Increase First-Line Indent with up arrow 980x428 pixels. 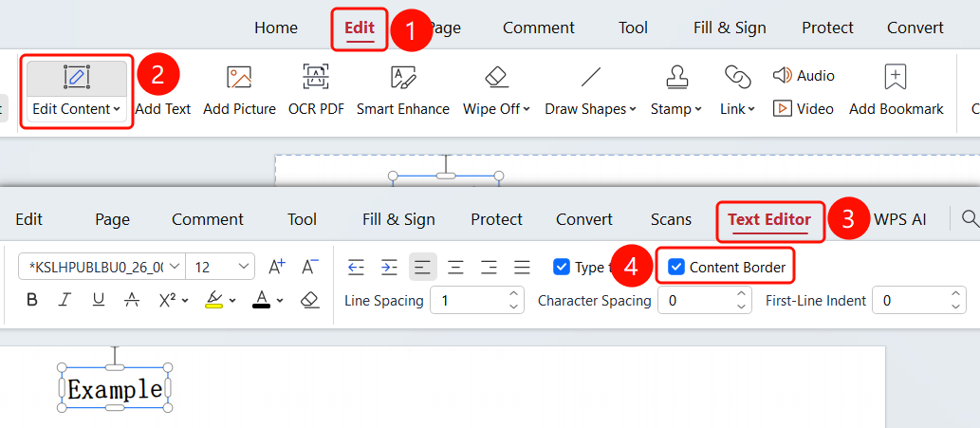pyautogui.click(x=955, y=293)
